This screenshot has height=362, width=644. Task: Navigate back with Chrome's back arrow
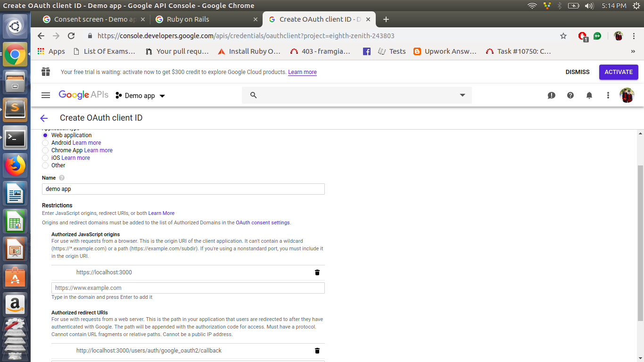41,36
